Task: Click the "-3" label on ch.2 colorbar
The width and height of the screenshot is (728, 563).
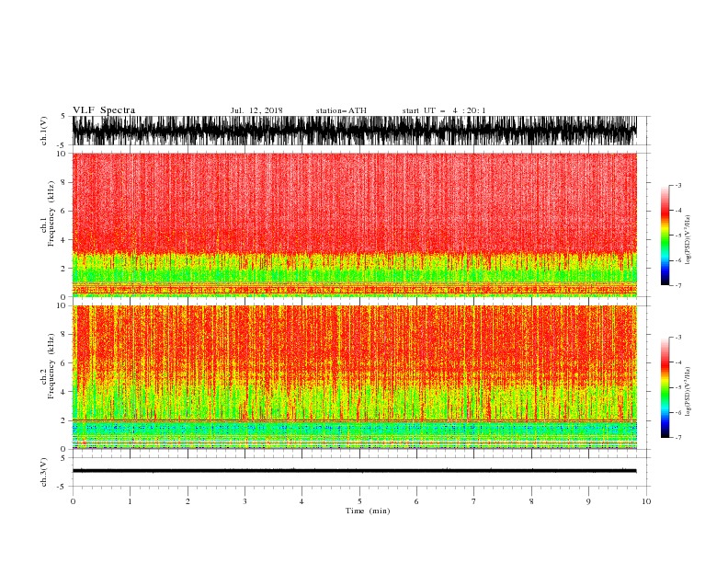Action: [x=678, y=338]
